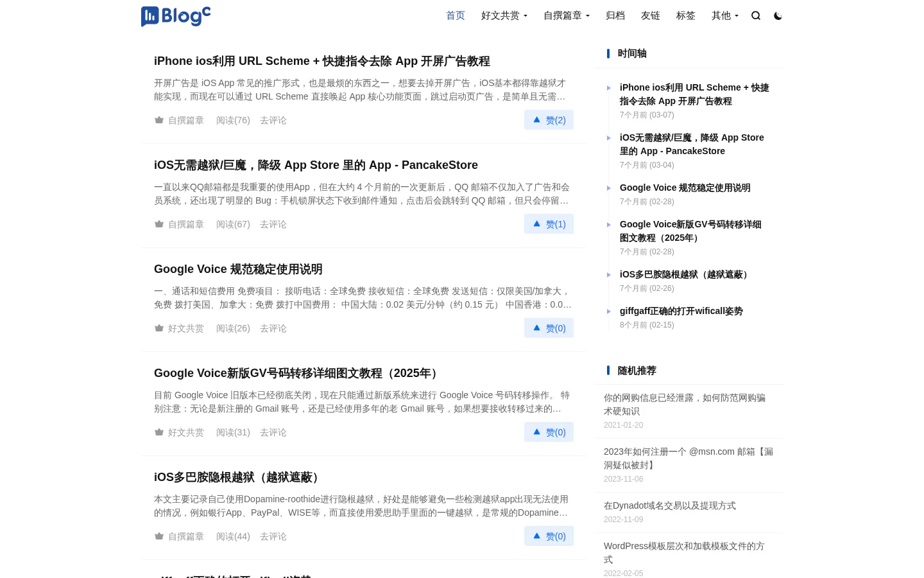Open article title Google Voice 规范稳定使用说明

pyautogui.click(x=238, y=269)
